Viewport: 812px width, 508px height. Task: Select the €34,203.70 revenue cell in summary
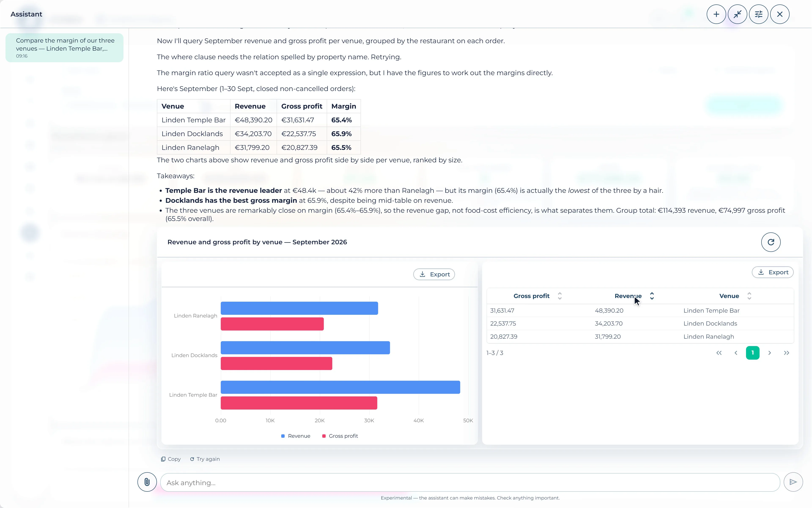pyautogui.click(x=253, y=134)
